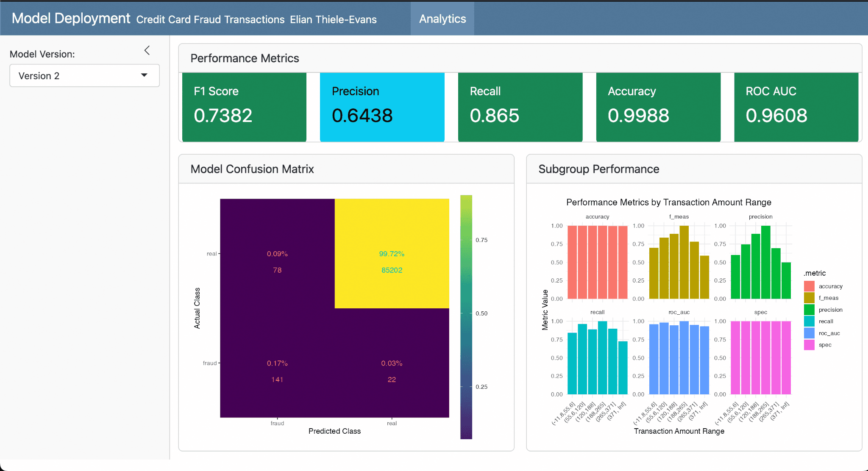Click the F1 value 0.7382

tap(223, 116)
